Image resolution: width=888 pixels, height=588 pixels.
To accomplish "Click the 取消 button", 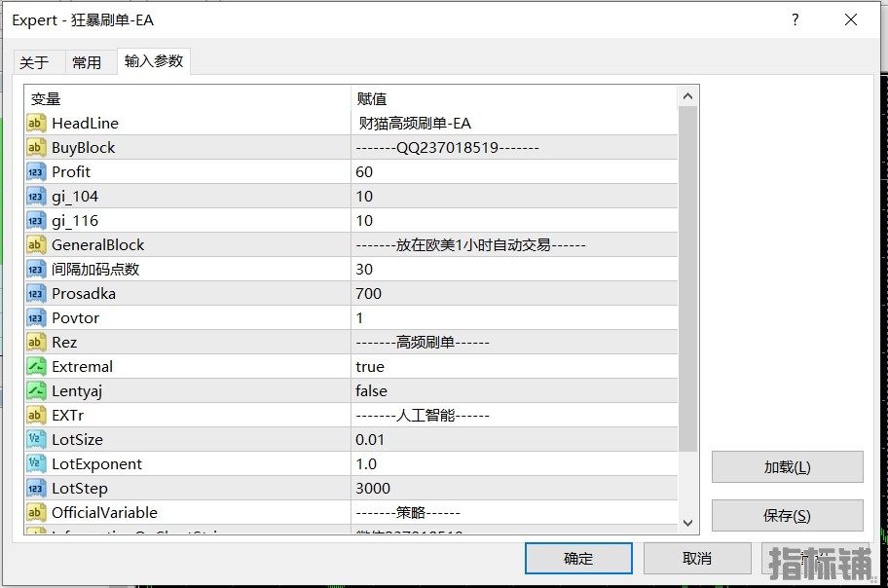I will 697,559.
